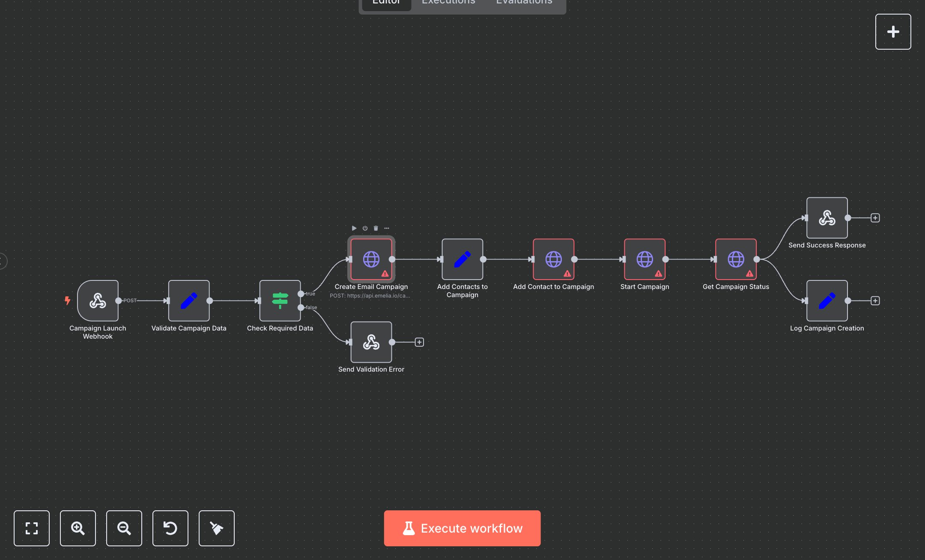Viewport: 925px width, 560px height.
Task: Open the Get Campaign Status node
Action: point(735,259)
